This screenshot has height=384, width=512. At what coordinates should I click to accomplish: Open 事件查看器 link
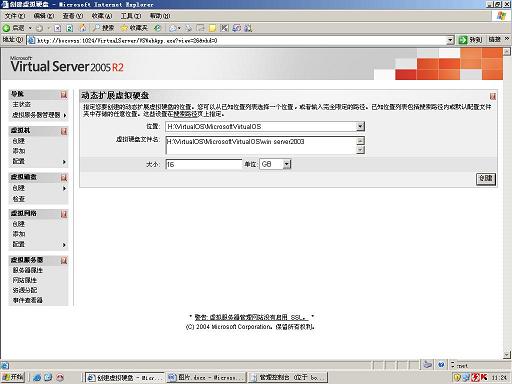point(28,300)
